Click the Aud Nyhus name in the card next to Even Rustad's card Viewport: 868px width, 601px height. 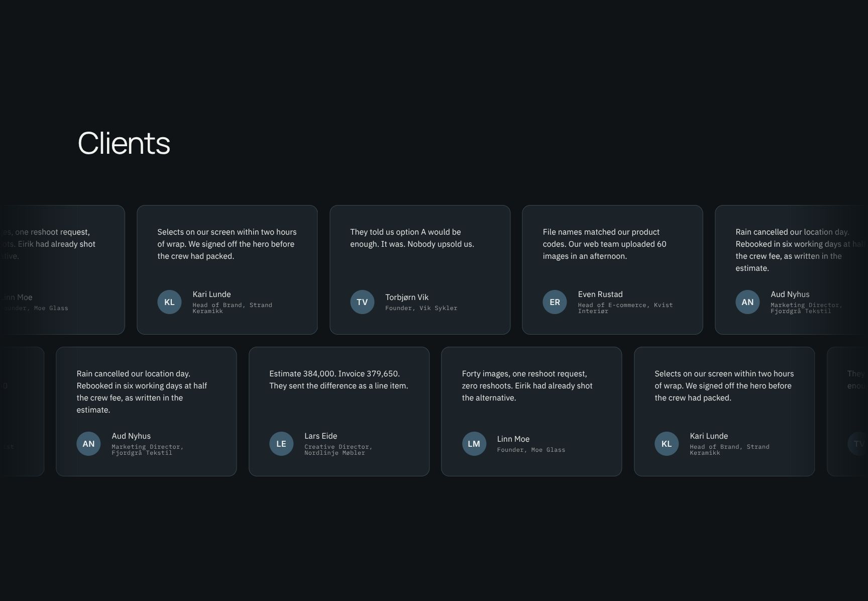tap(790, 294)
